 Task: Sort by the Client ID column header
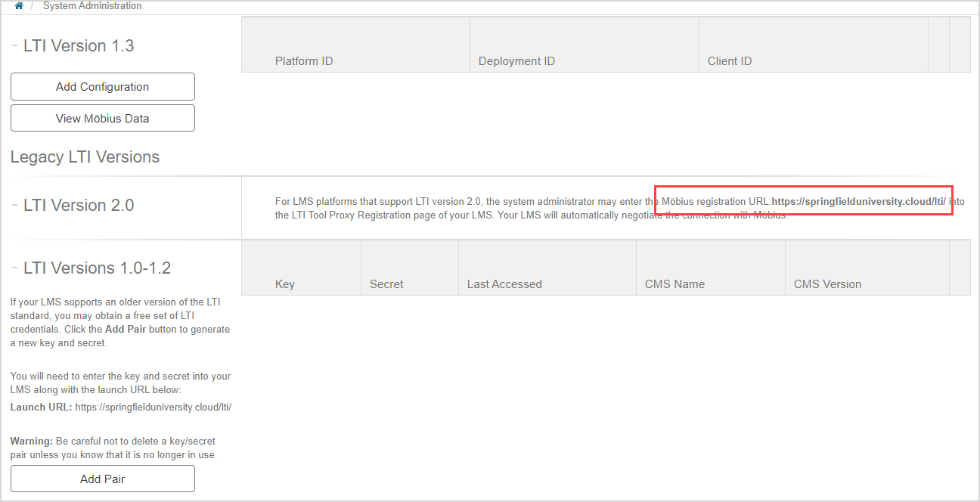[x=729, y=60]
